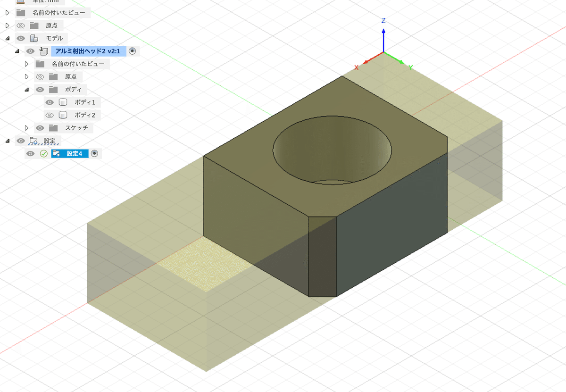The width and height of the screenshot is (566, 392).
Task: Click the folder icon of 名前の付いたビュー under the component
Action: point(40,64)
